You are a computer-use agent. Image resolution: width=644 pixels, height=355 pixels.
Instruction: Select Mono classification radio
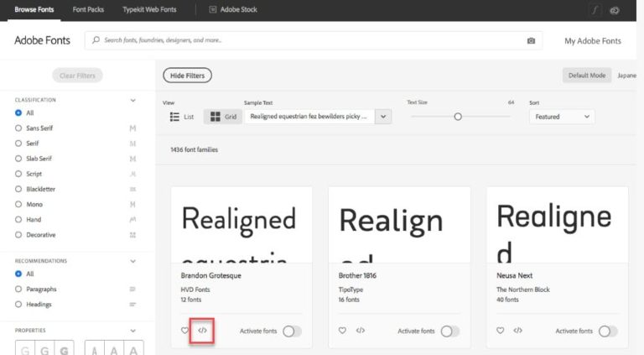pos(18,204)
